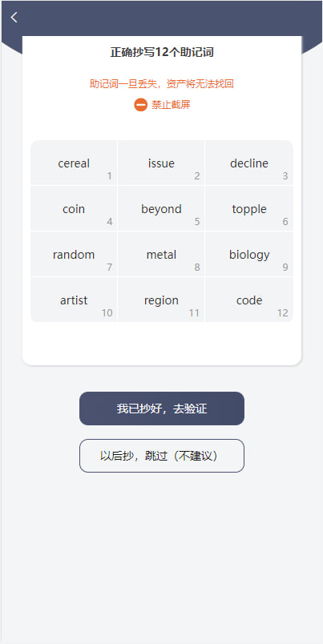Click the '我已抄好，去验证' button
Screen dimensions: 323x644
162,409
